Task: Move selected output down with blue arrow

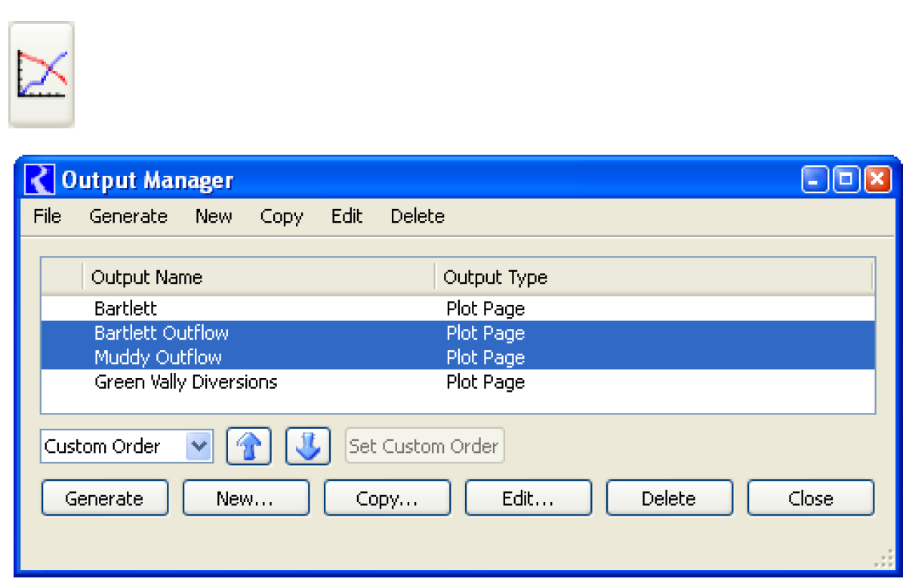Action: [307, 446]
